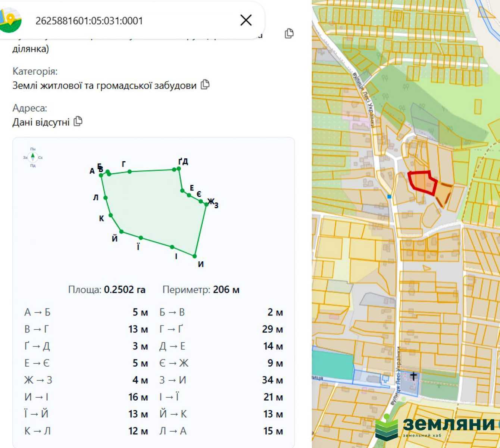Copy the address value 'Дані відсутні'
This screenshot has width=500, height=448.
[x=78, y=121]
